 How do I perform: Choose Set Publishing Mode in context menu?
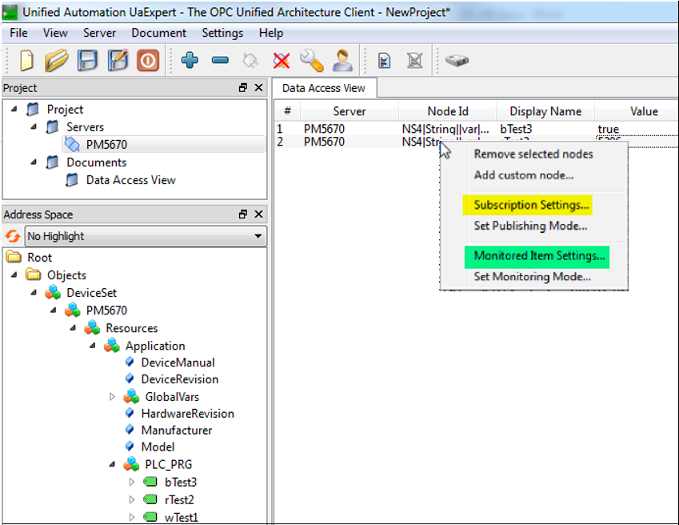[530, 226]
